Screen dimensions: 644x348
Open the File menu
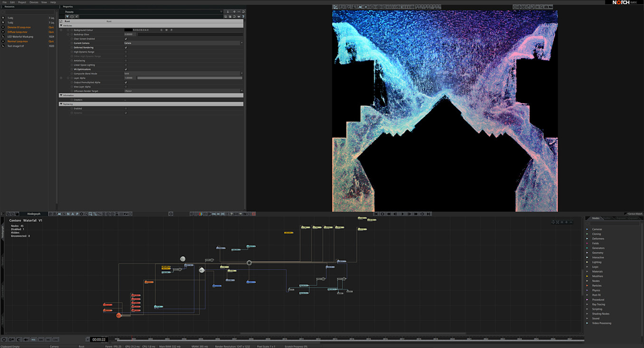tap(4, 2)
